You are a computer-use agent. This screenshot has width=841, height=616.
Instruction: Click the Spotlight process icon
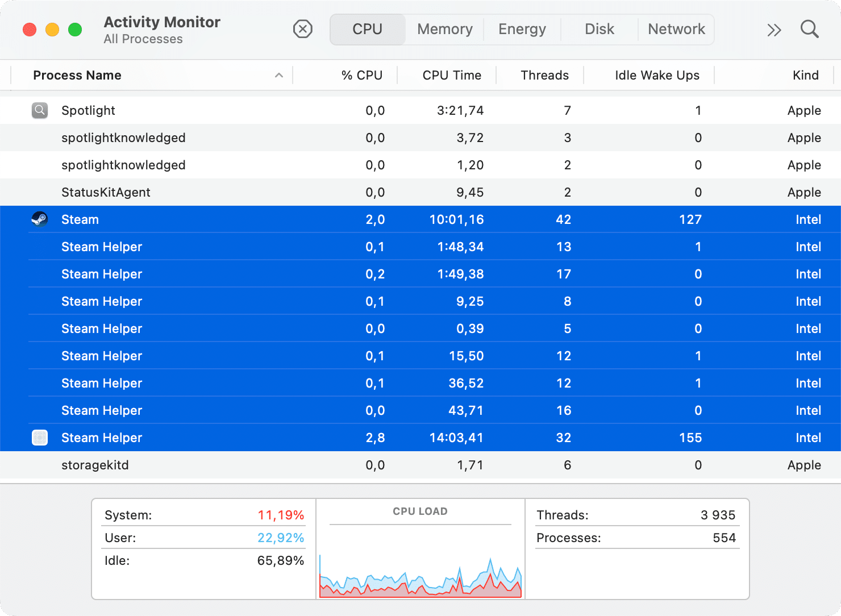[x=40, y=110]
